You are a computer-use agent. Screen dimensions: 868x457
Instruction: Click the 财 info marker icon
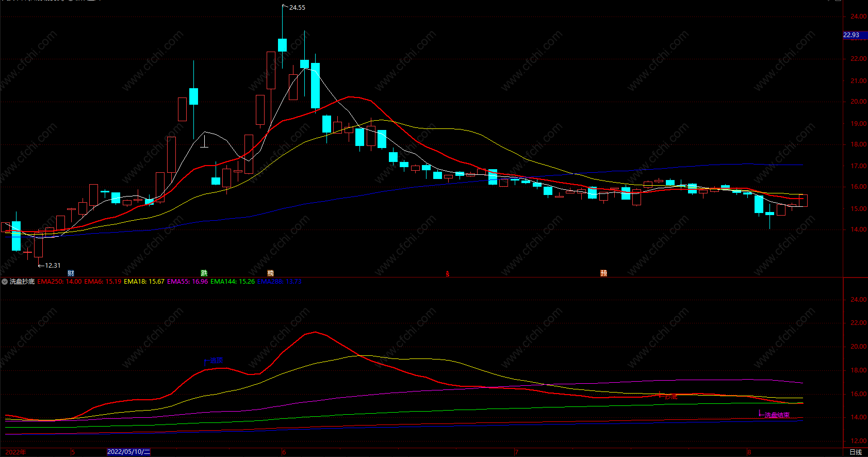click(71, 273)
